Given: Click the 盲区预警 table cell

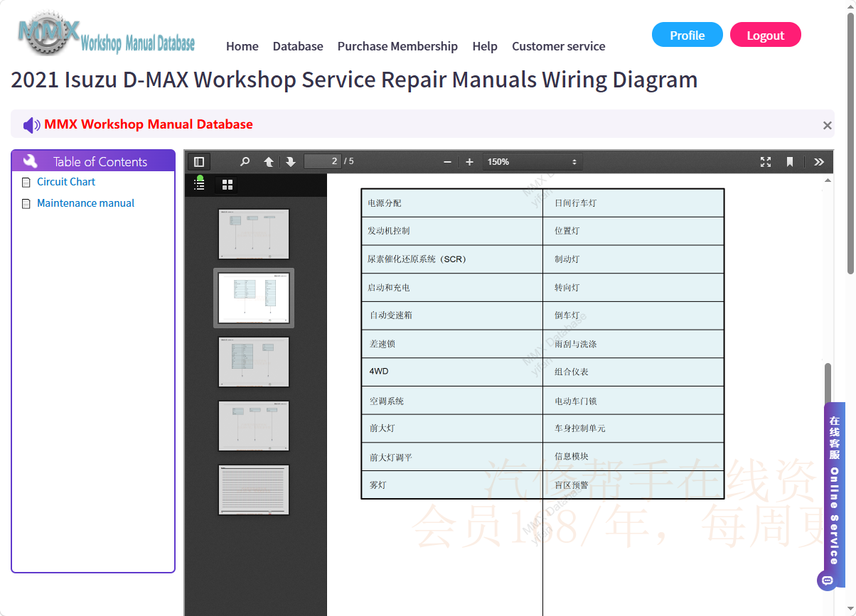Looking at the screenshot, I should (633, 485).
